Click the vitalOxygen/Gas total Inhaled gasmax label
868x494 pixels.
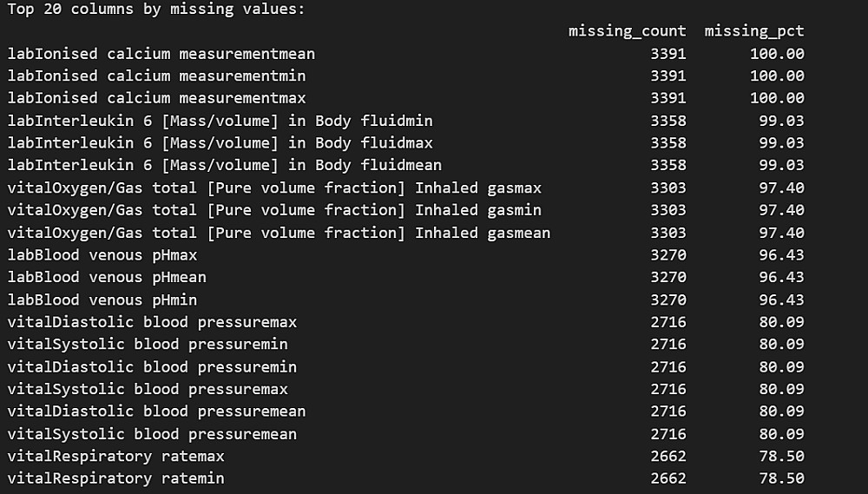[274, 188]
